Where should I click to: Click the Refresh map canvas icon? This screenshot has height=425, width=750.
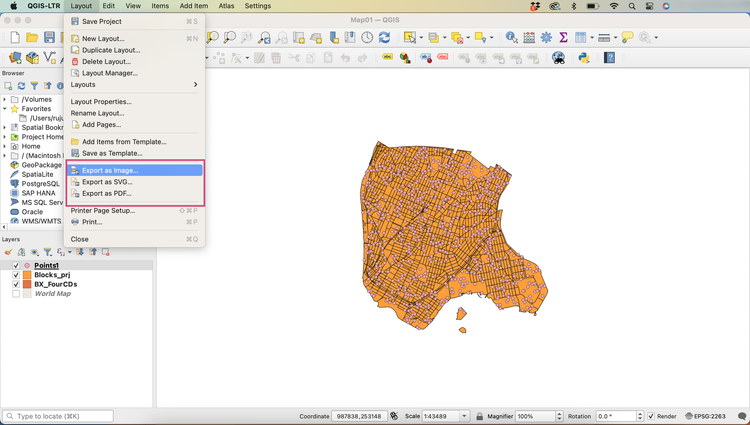point(385,38)
